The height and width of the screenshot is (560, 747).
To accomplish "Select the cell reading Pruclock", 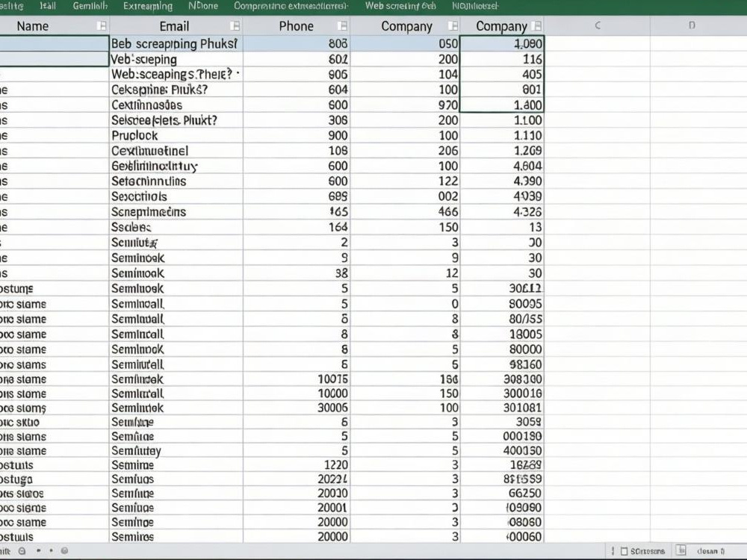I will [176, 135].
